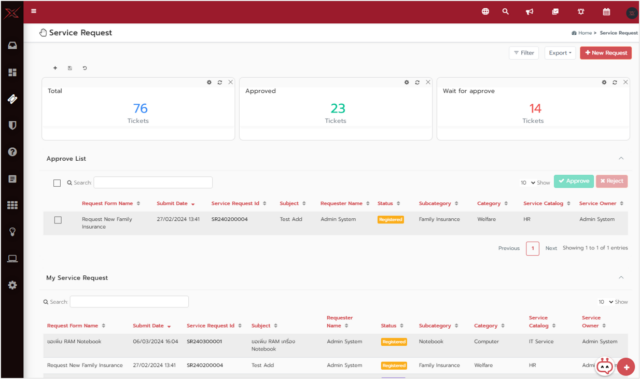640x379 pixels.
Task: Open the announcements megaphone icon
Action: (x=529, y=11)
